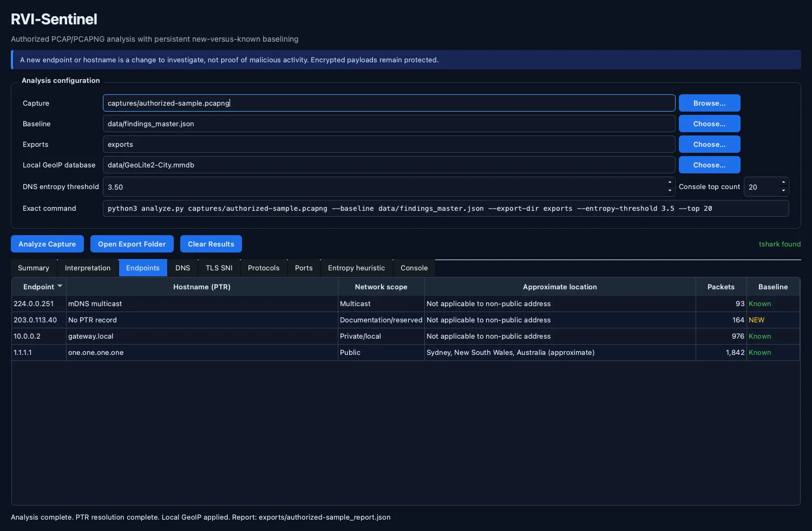This screenshot has width=812, height=531.
Task: Sort by Baseline column header
Action: coord(773,287)
